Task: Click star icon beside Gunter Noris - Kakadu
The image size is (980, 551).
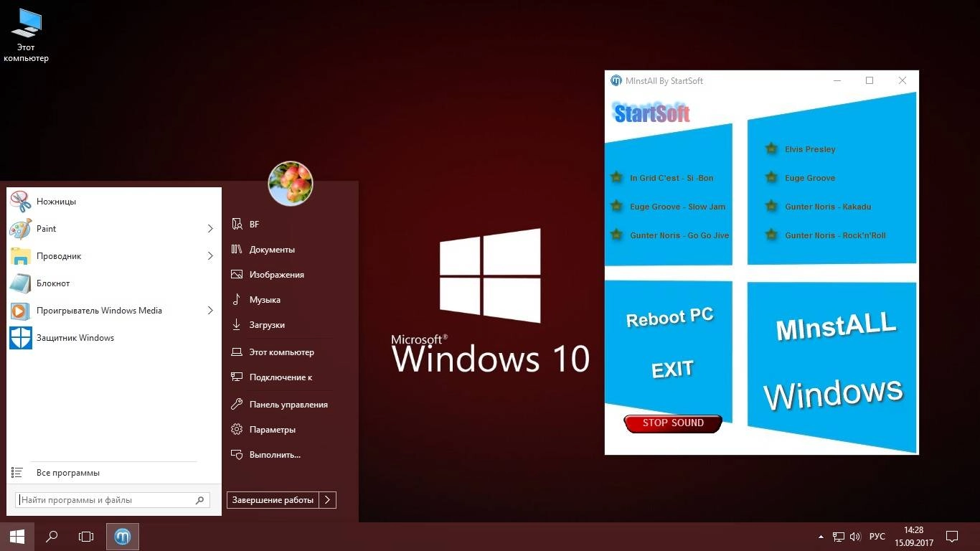Action: pyautogui.click(x=771, y=207)
